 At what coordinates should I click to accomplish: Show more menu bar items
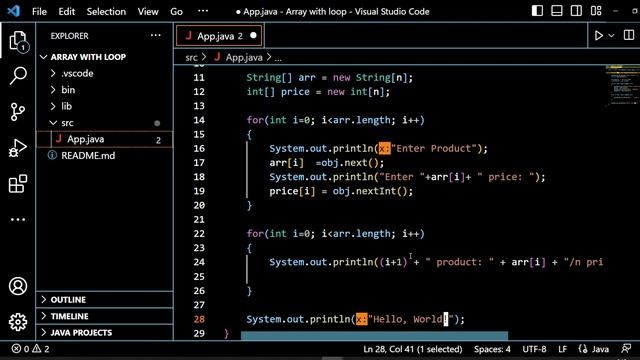point(203,11)
